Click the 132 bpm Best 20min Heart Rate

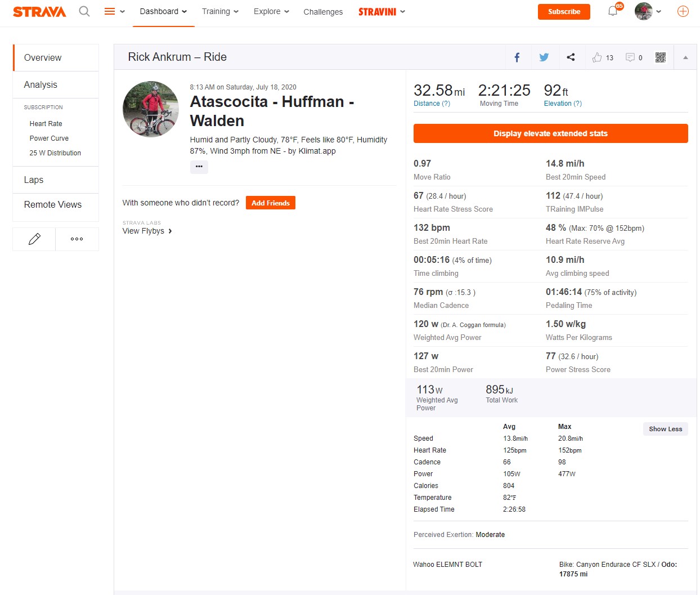pyautogui.click(x=432, y=228)
